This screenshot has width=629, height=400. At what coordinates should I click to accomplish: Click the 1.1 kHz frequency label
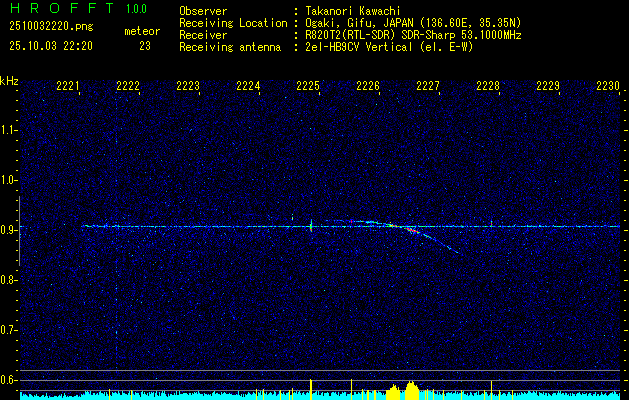point(8,130)
